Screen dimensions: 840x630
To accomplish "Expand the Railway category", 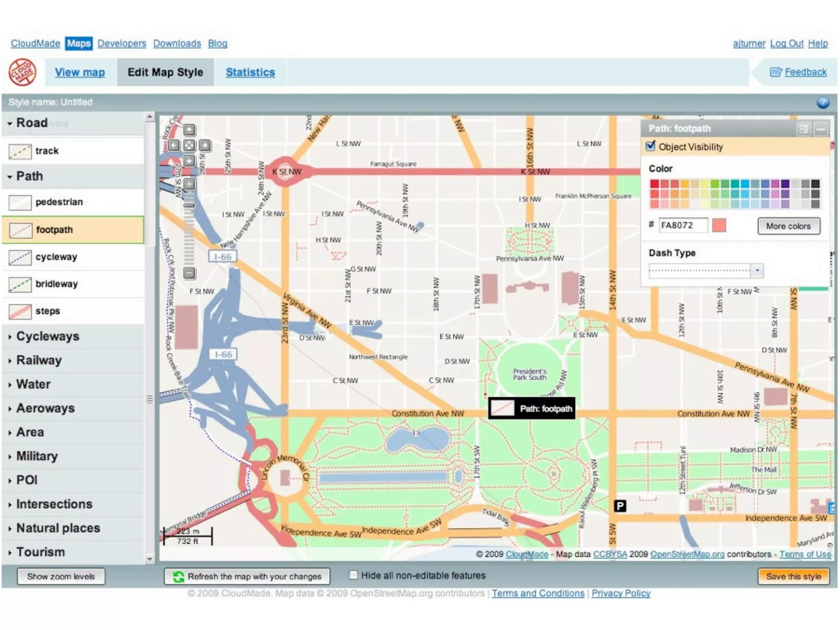I will point(39,360).
